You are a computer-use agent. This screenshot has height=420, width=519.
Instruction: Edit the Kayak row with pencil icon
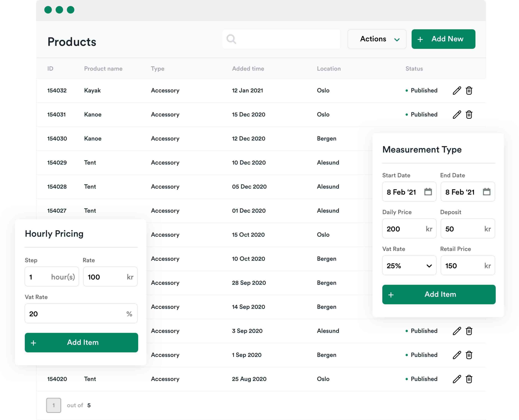tap(457, 90)
